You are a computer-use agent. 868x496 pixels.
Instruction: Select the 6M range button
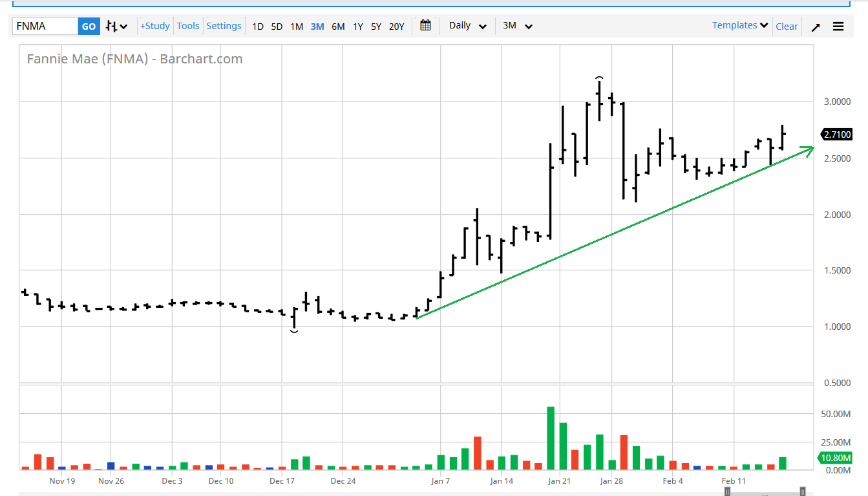coord(338,27)
